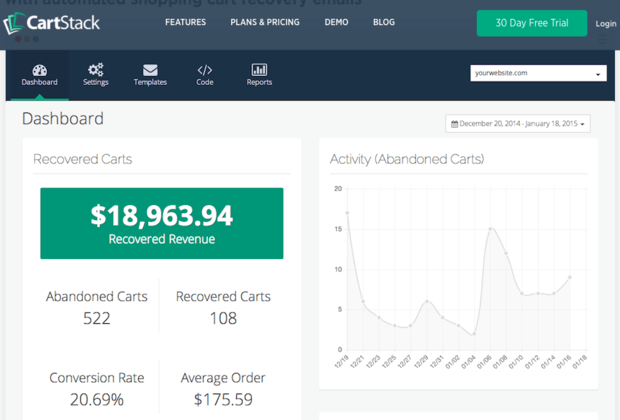
Task: Click the Login link
Action: click(x=606, y=24)
